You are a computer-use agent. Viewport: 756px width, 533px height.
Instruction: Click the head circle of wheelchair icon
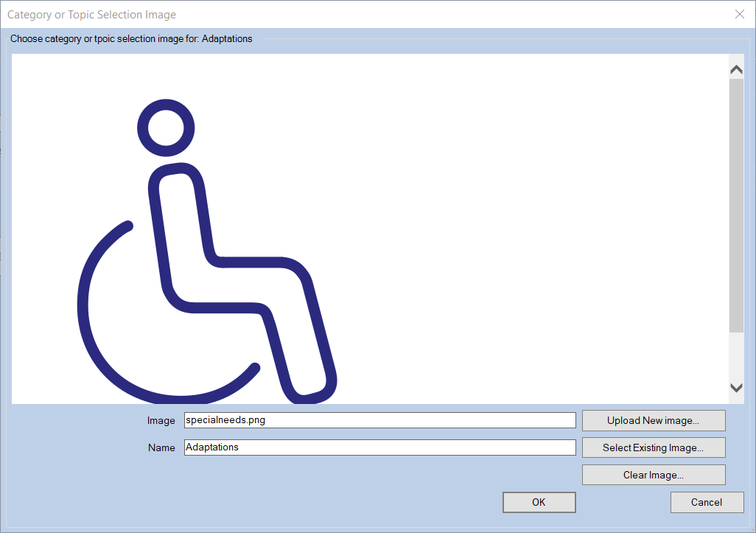point(166,128)
